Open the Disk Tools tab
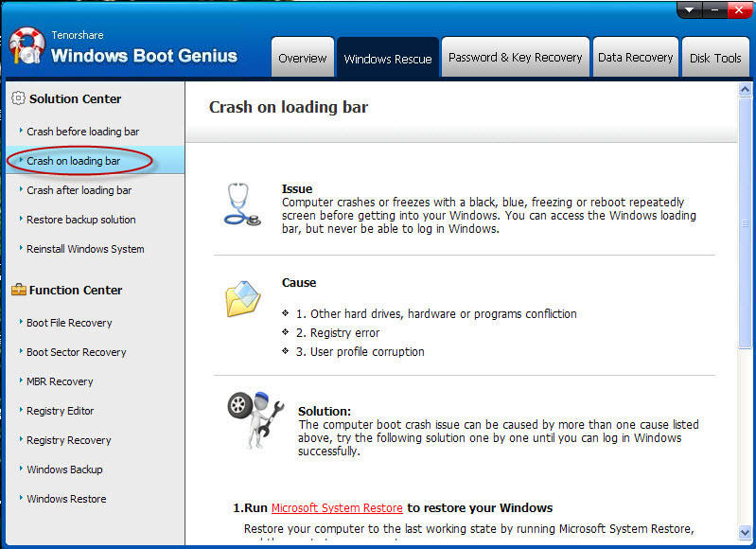Viewport: 756px width, 549px height. pos(715,58)
